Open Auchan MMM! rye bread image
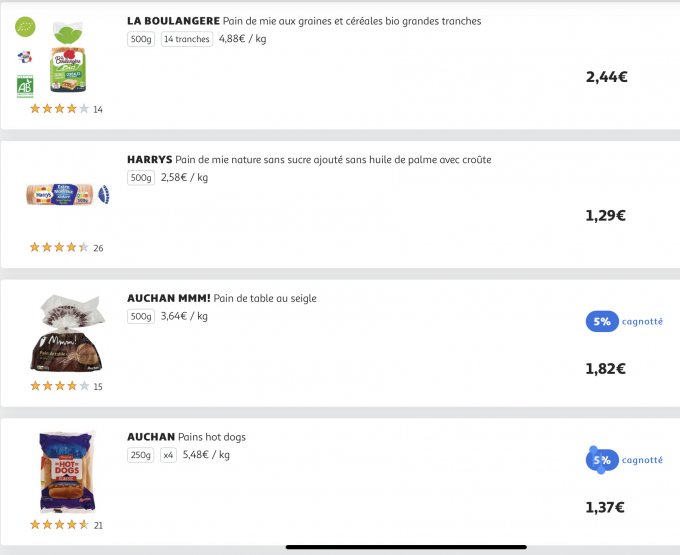Image resolution: width=680 pixels, height=555 pixels. click(x=67, y=333)
